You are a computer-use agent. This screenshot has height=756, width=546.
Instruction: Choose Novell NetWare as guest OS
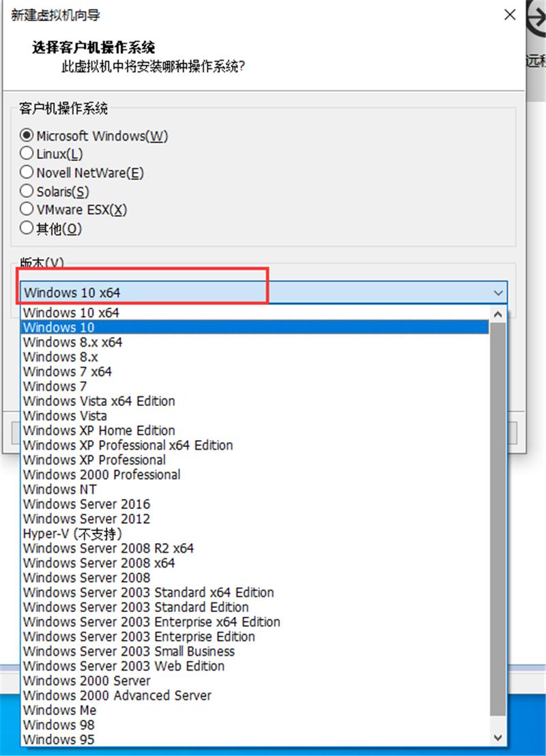[x=27, y=172]
